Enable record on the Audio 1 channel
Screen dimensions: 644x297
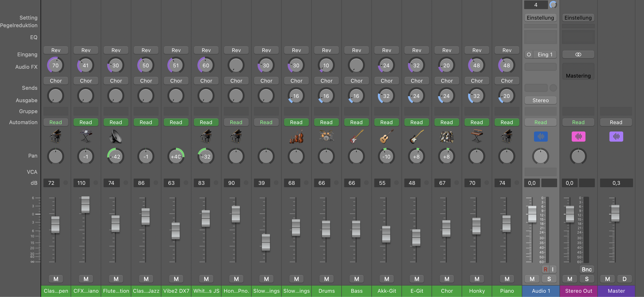545,269
